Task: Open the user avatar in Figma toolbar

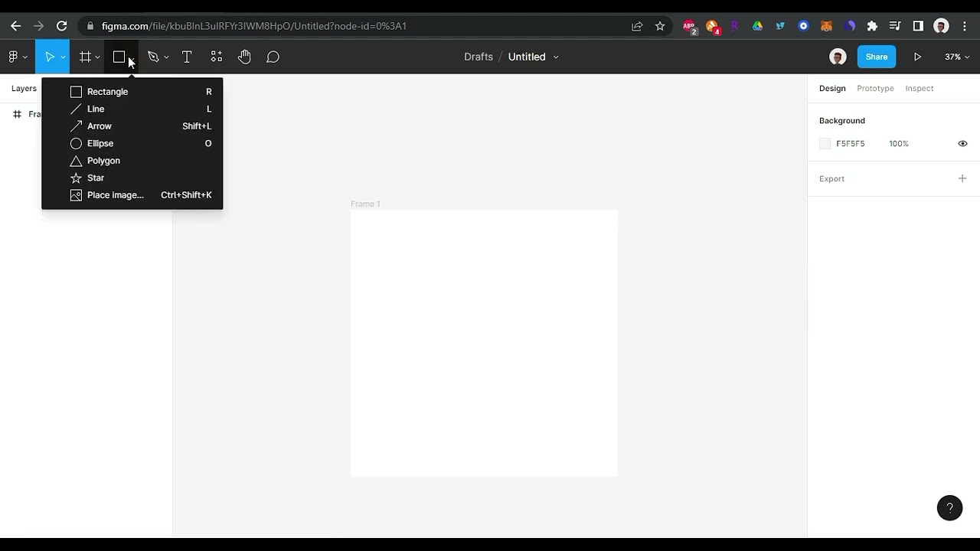Action: click(838, 57)
